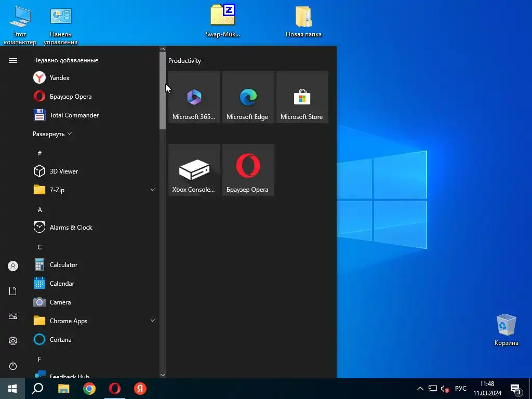Image resolution: width=532 pixels, height=399 pixels.
Task: Select the Swap-Muk... desktop folder
Action: click(x=223, y=20)
